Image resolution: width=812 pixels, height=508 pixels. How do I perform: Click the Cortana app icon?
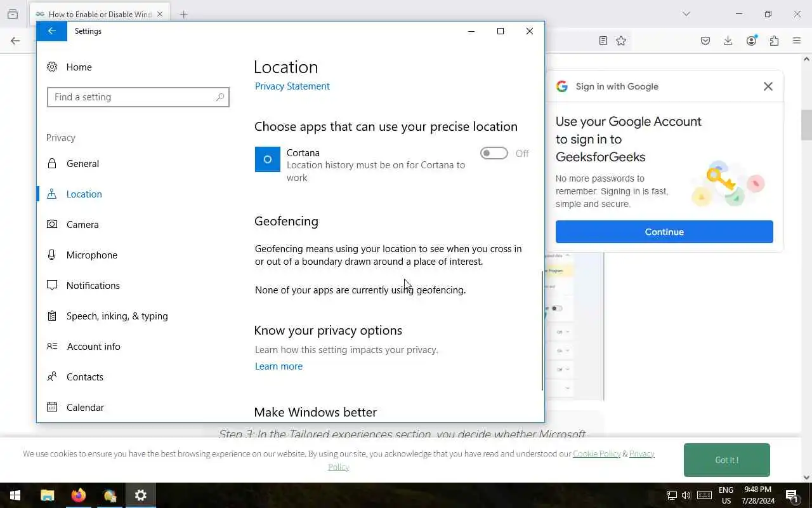tap(267, 159)
